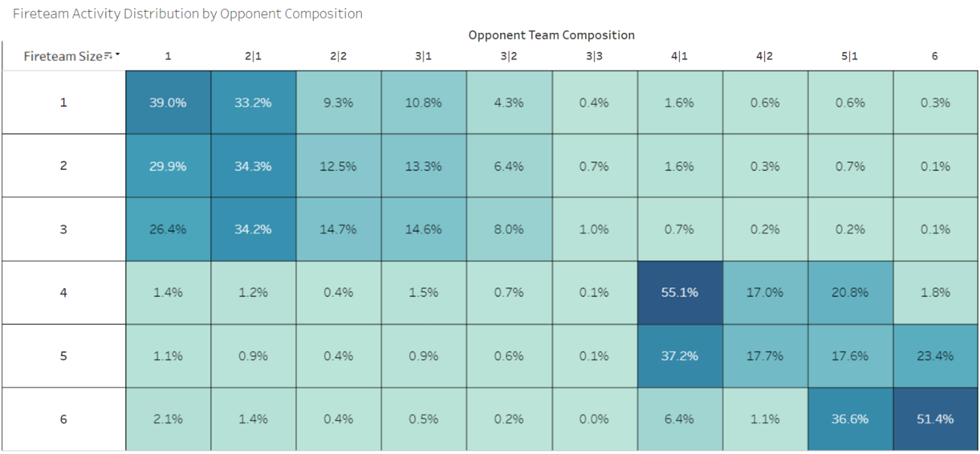The height and width of the screenshot is (454, 980).
Task: Click the Fireteam Activity Distribution chart title
Action: pyautogui.click(x=188, y=14)
